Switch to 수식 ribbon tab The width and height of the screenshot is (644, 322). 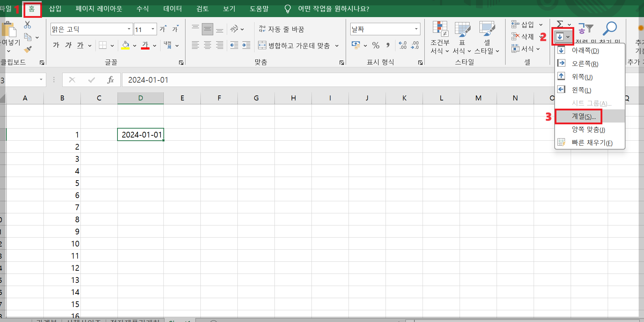(142, 9)
